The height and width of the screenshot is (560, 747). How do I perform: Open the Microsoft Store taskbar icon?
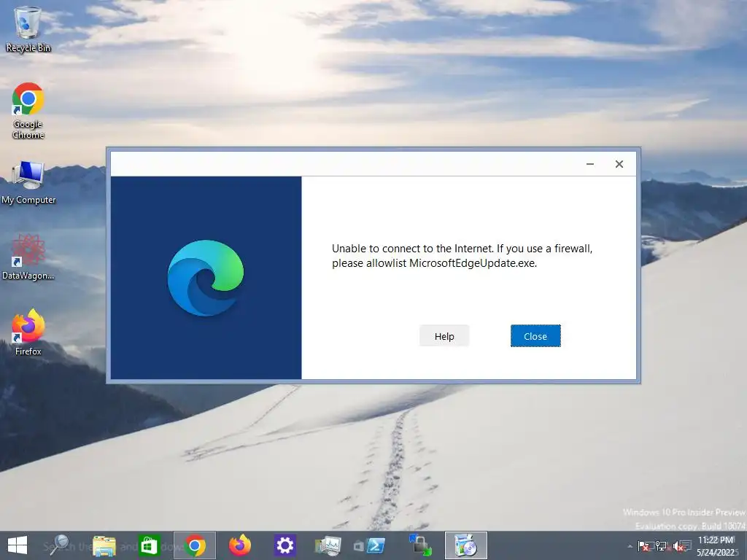click(x=149, y=545)
